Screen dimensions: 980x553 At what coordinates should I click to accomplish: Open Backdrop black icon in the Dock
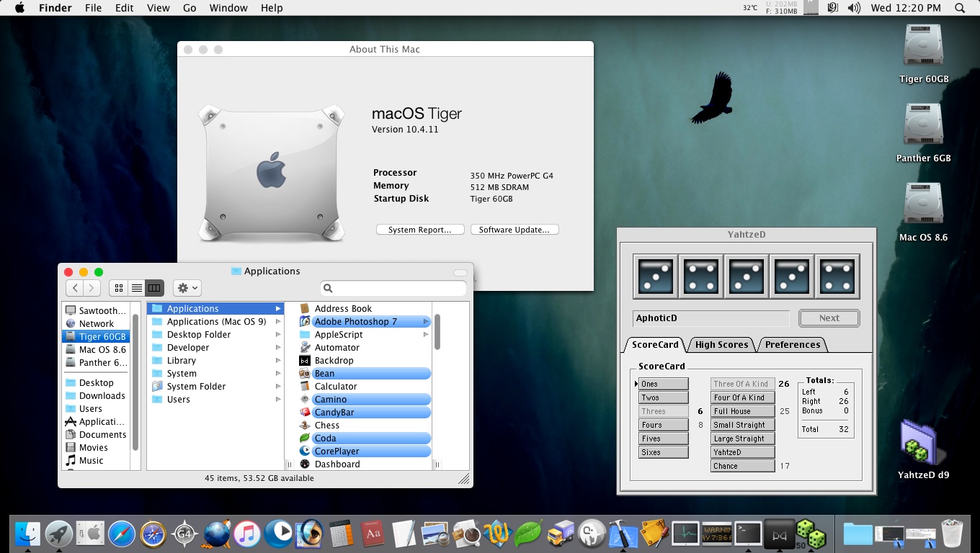coord(779,534)
